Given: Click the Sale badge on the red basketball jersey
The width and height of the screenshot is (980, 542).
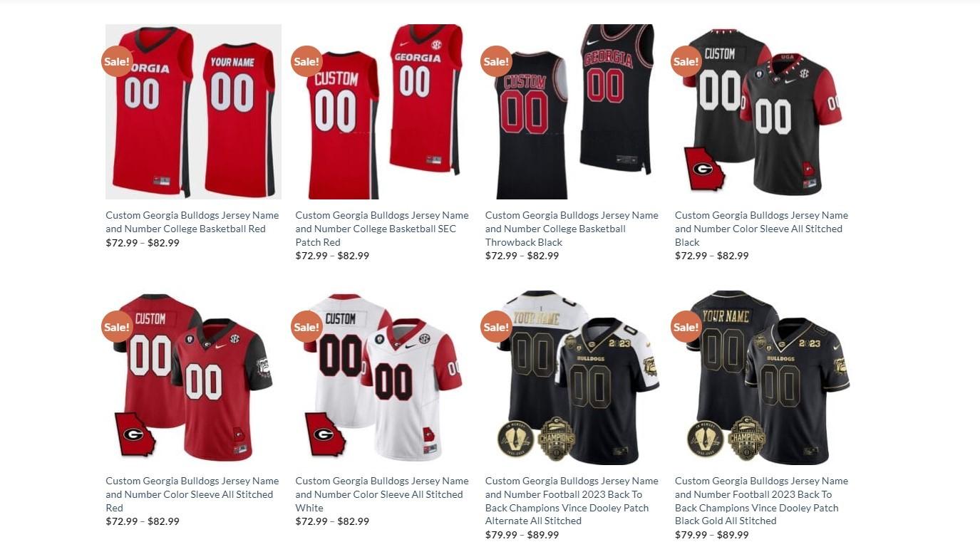Looking at the screenshot, I should click(x=117, y=61).
